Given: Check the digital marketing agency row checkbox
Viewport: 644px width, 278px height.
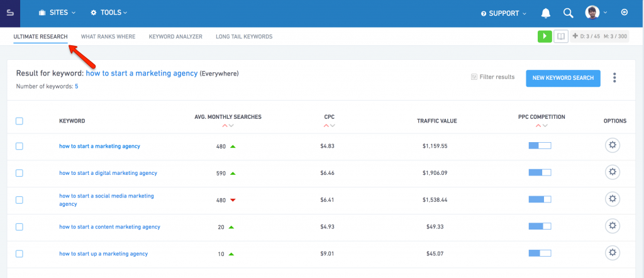Looking at the screenshot, I should (19, 174).
